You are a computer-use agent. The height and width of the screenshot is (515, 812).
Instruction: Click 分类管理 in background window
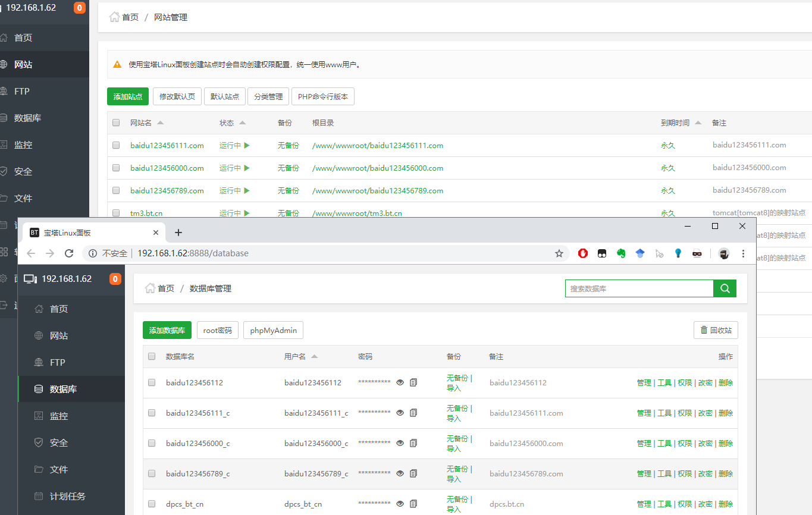click(x=268, y=96)
